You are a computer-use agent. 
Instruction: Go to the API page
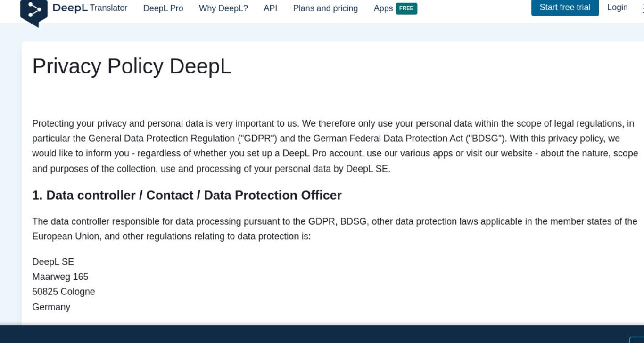pos(271,8)
